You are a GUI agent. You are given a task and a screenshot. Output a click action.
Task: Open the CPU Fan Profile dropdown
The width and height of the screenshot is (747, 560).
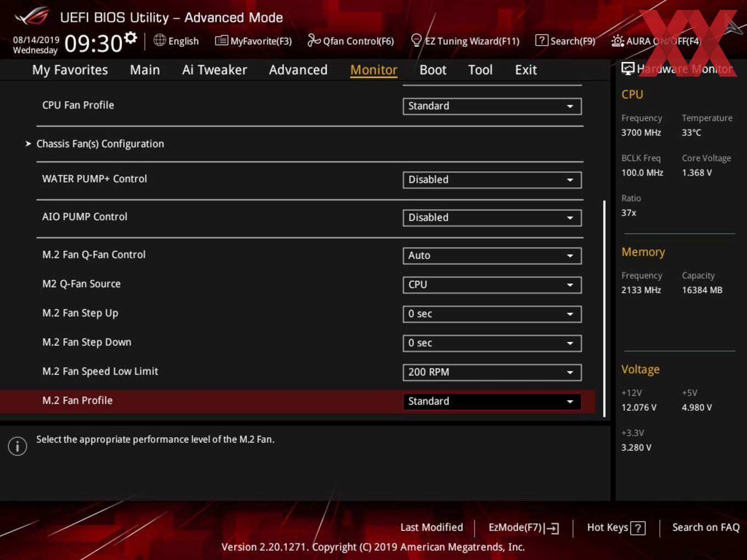(492, 106)
